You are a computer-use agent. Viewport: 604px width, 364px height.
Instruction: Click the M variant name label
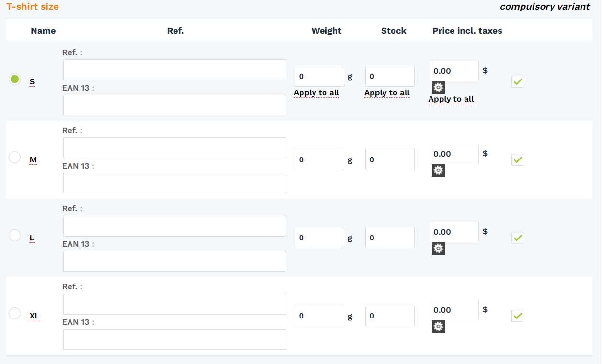pos(33,160)
